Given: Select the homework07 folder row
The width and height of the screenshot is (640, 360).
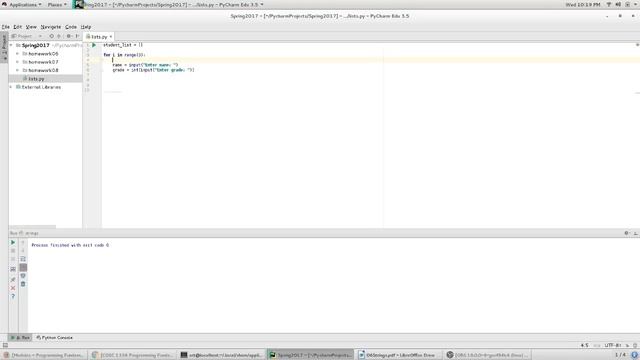Looking at the screenshot, I should coord(45,62).
